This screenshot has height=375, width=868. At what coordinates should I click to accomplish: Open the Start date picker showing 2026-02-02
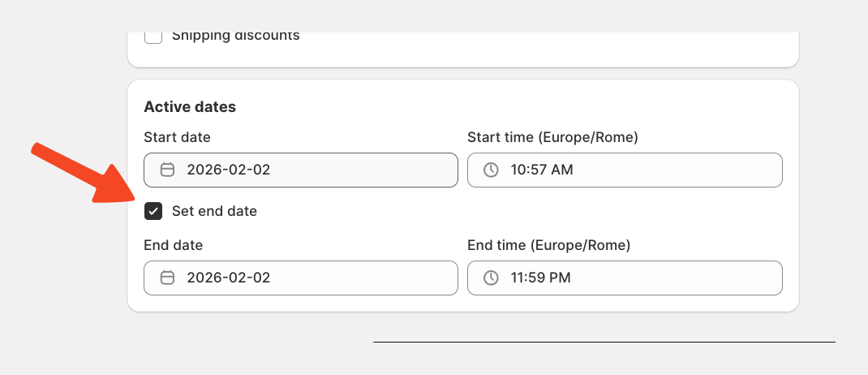tap(300, 170)
